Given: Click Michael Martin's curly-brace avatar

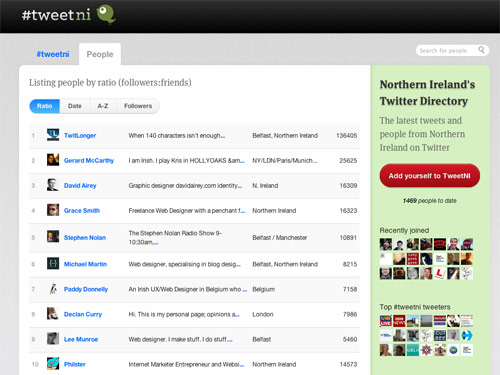Looking at the screenshot, I should (53, 264).
